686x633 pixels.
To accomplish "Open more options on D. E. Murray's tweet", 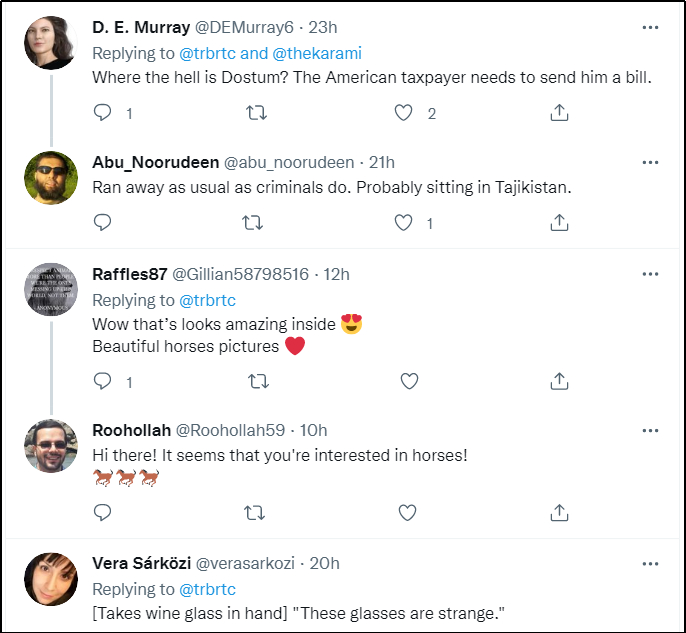I will tap(650, 27).
